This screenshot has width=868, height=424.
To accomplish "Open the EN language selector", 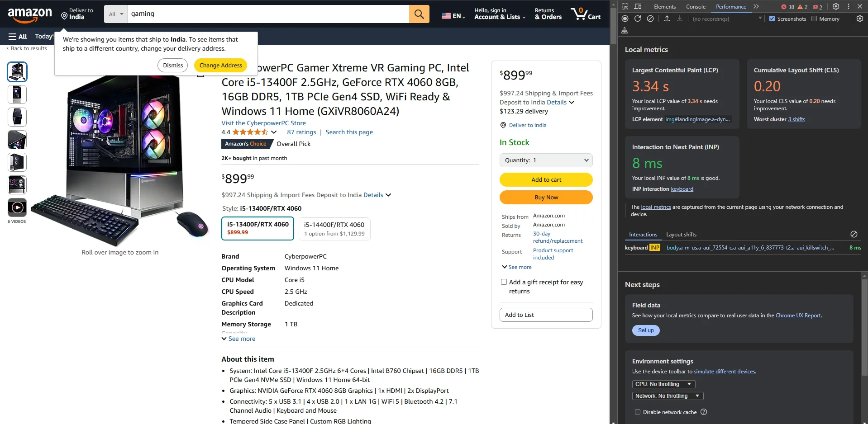I will point(453,16).
